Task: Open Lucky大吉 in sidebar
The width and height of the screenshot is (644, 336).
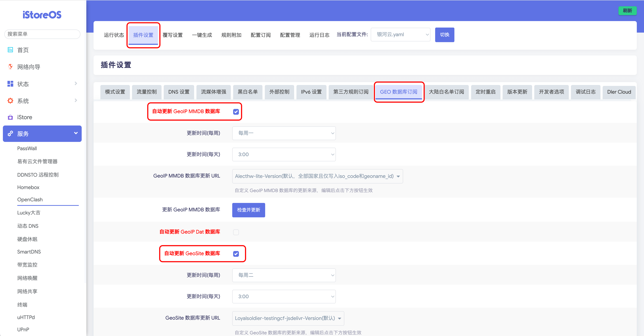Action: 29,213
